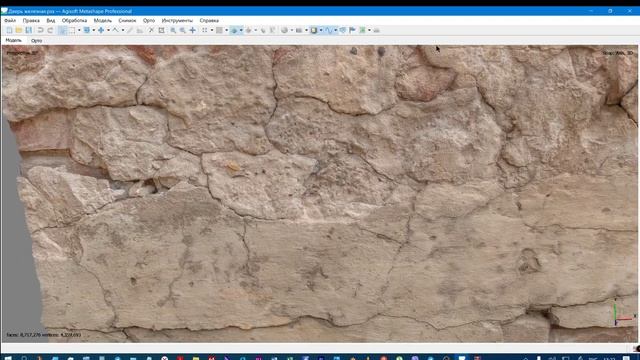The height and width of the screenshot is (360, 640).
Task: Open the Правка menu
Action: [31, 20]
